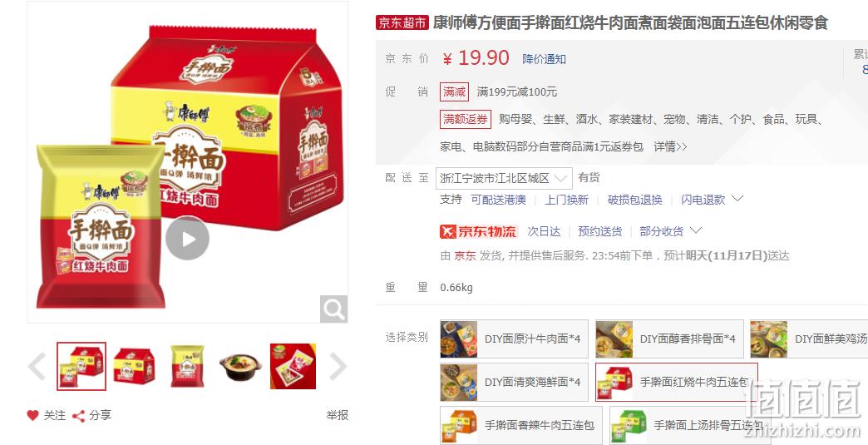Open the 详情>> promotion details link
This screenshot has width=868, height=445.
[670, 146]
